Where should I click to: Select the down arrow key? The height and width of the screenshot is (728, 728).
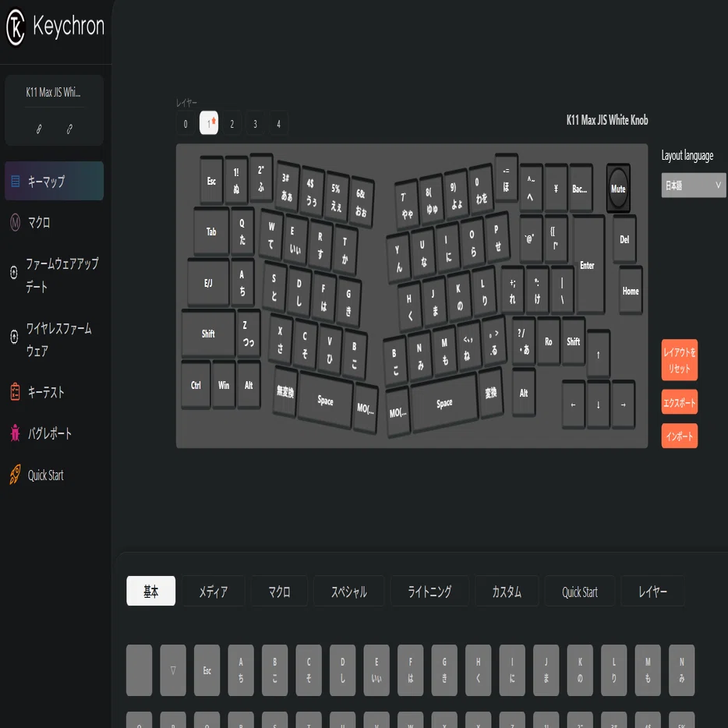point(598,405)
